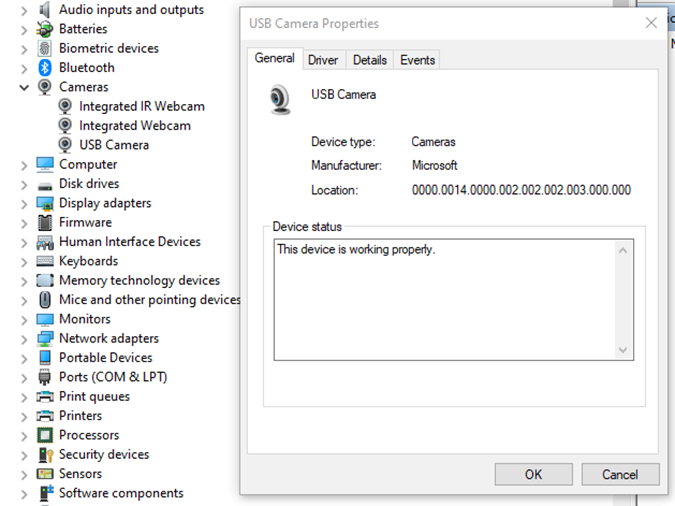Expand the Display adapters node
675x506 pixels.
click(24, 204)
